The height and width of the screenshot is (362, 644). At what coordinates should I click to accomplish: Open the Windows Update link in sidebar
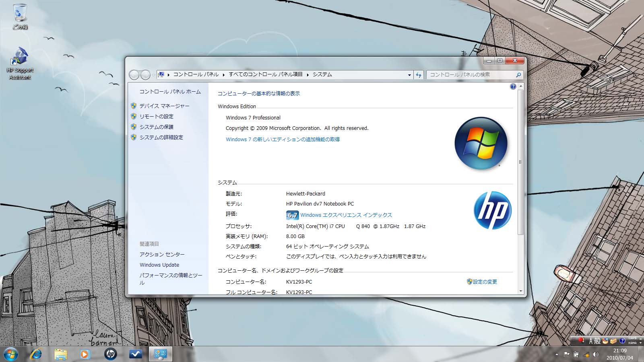tap(159, 265)
